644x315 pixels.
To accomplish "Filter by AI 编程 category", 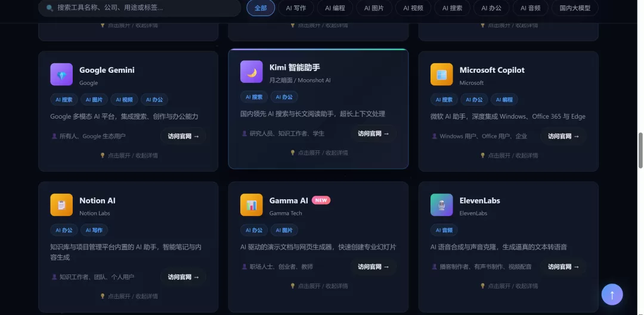I will pyautogui.click(x=335, y=8).
